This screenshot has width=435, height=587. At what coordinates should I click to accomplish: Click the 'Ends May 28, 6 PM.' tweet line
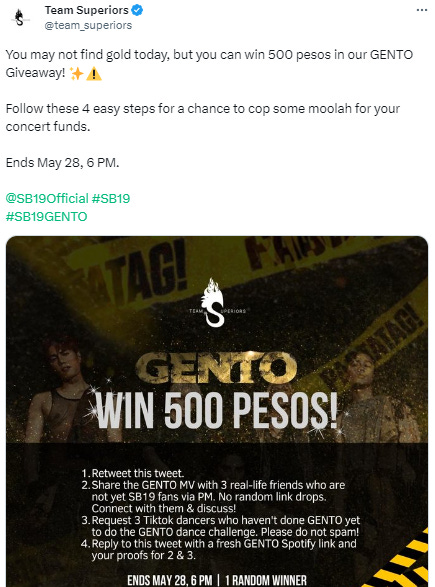coord(63,163)
